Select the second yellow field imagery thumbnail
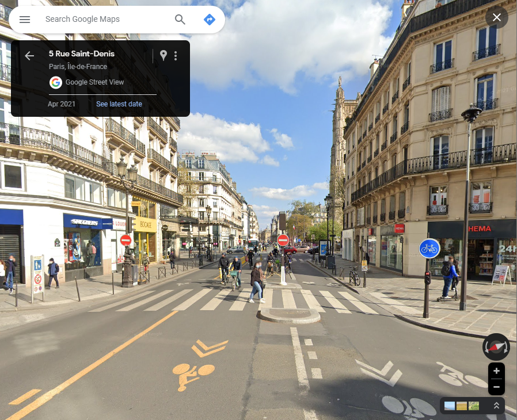This screenshot has width=517, height=420. [x=462, y=406]
